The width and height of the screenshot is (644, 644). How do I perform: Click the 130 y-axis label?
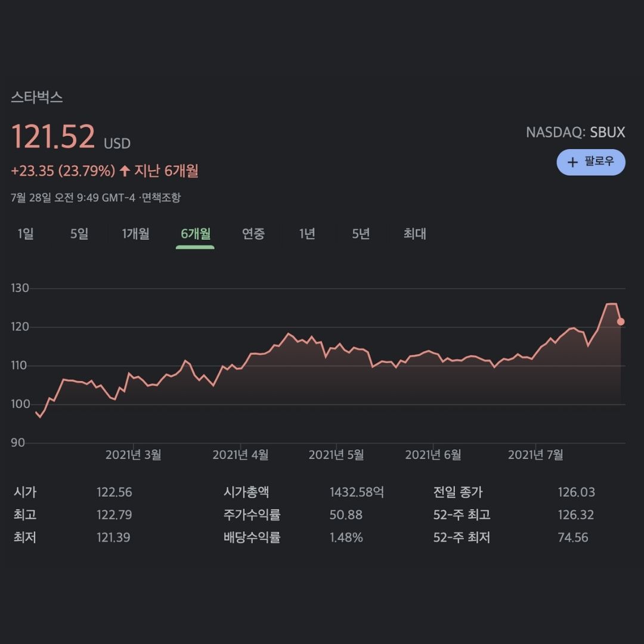click(x=20, y=289)
